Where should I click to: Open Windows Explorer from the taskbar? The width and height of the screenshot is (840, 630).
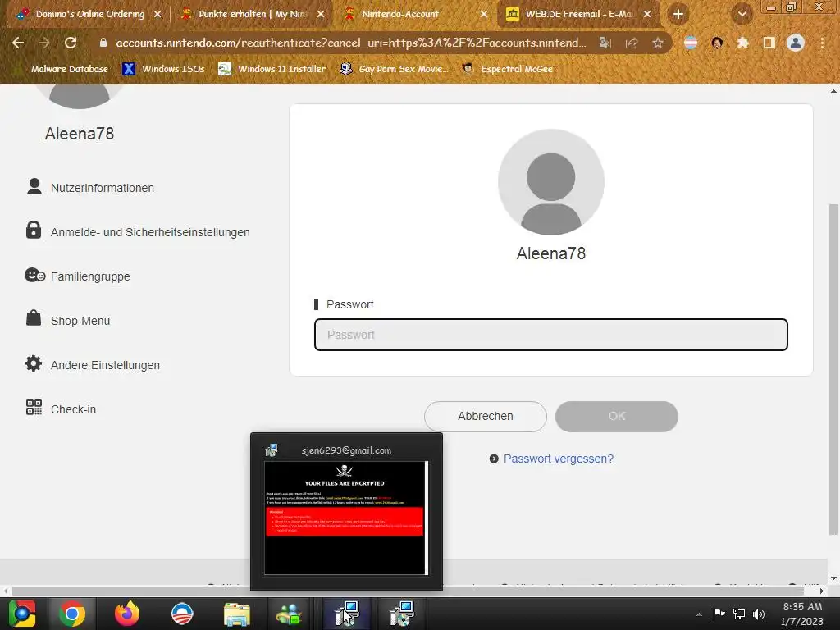pos(237,614)
